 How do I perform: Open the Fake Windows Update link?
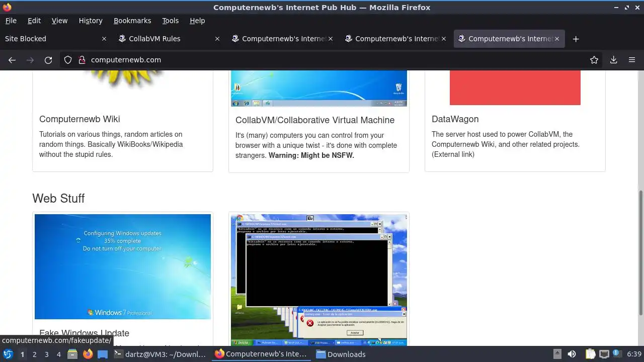tap(85, 333)
